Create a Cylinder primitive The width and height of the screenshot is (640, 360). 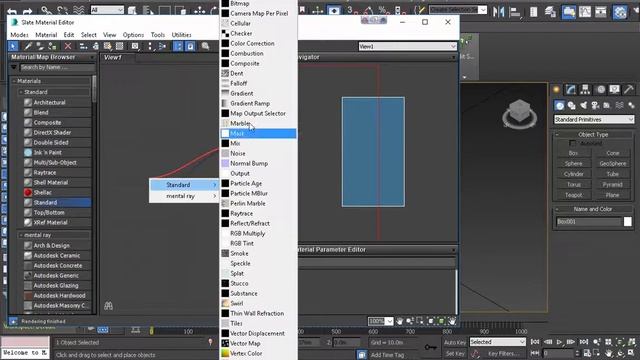(x=573, y=174)
